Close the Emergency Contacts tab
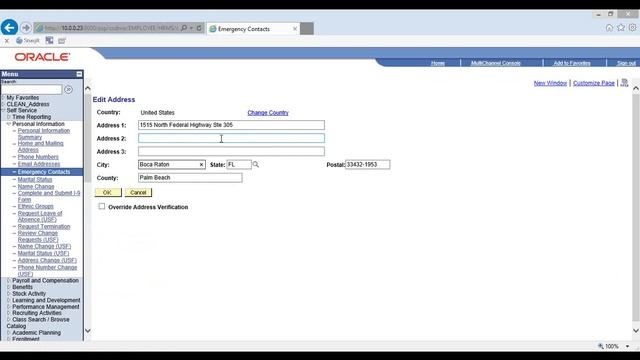 click(295, 29)
